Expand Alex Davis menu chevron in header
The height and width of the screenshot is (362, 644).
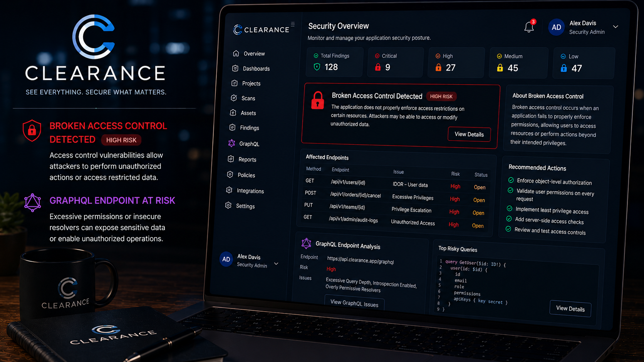click(615, 27)
